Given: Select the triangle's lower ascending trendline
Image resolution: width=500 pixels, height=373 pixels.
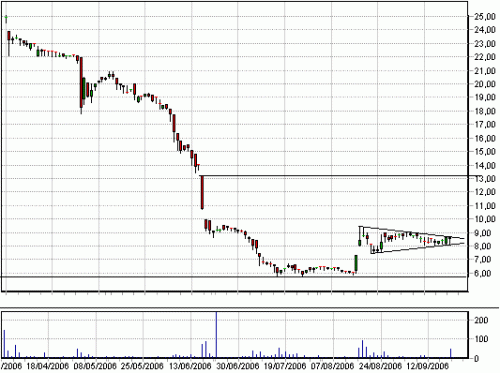Looking at the screenshot, I should tap(417, 248).
